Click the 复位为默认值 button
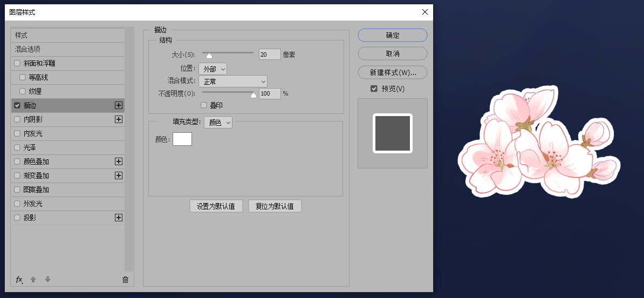This screenshot has height=298, width=644. (275, 206)
